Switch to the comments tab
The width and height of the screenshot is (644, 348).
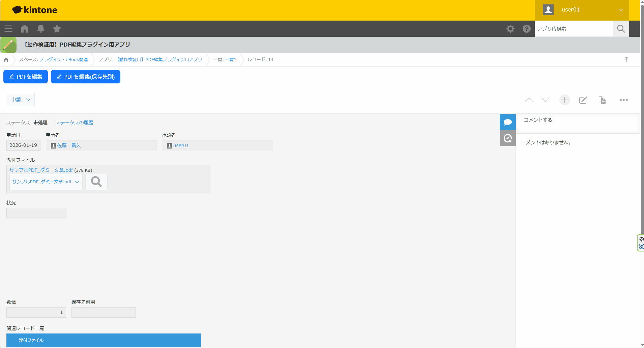click(507, 122)
